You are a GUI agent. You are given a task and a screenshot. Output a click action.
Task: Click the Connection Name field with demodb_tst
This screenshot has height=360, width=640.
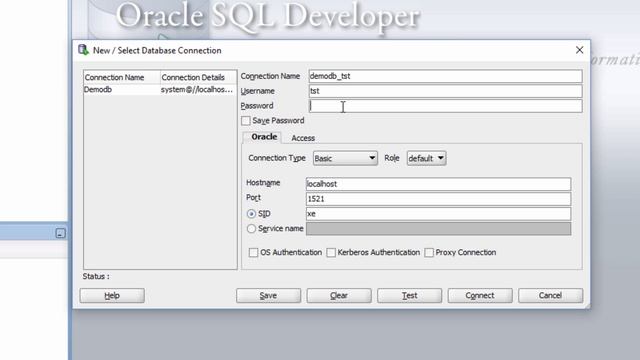tap(445, 76)
